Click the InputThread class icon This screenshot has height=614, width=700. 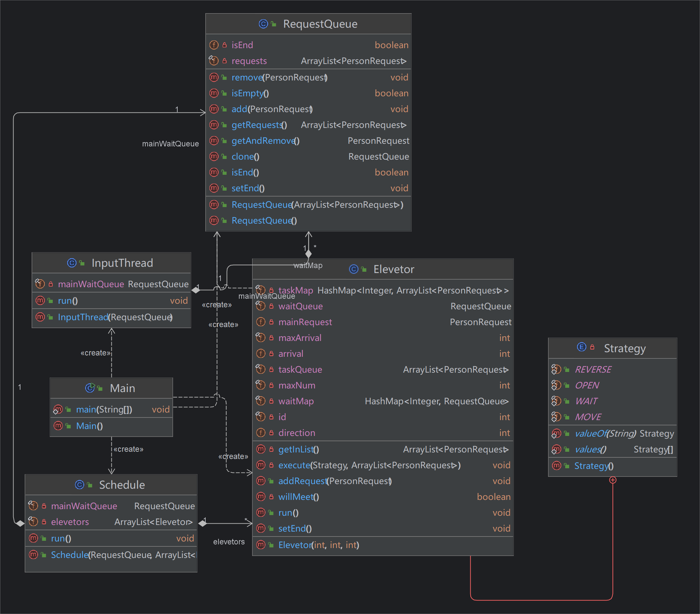(x=72, y=263)
